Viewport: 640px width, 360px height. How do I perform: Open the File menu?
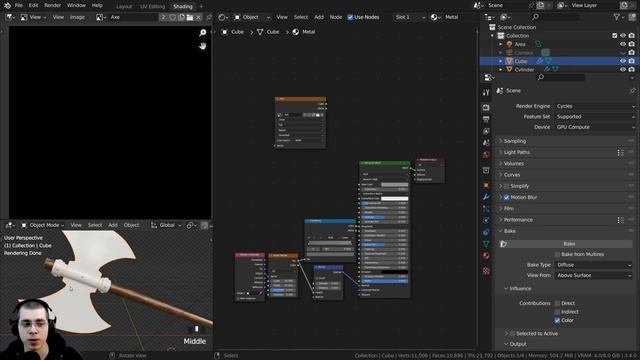pos(18,6)
